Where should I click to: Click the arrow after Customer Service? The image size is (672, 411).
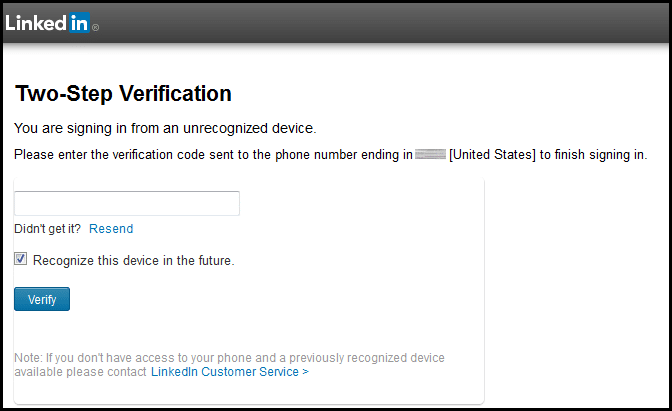[x=305, y=372]
